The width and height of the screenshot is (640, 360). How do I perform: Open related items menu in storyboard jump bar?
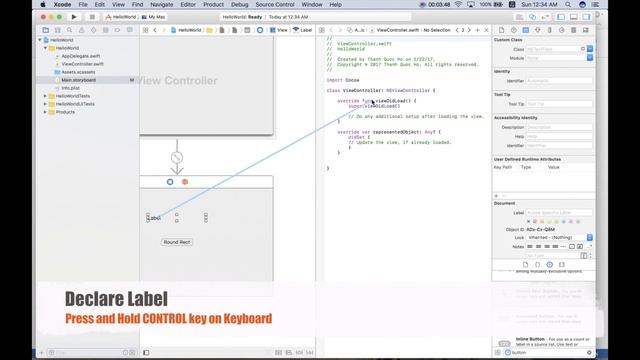[145, 30]
